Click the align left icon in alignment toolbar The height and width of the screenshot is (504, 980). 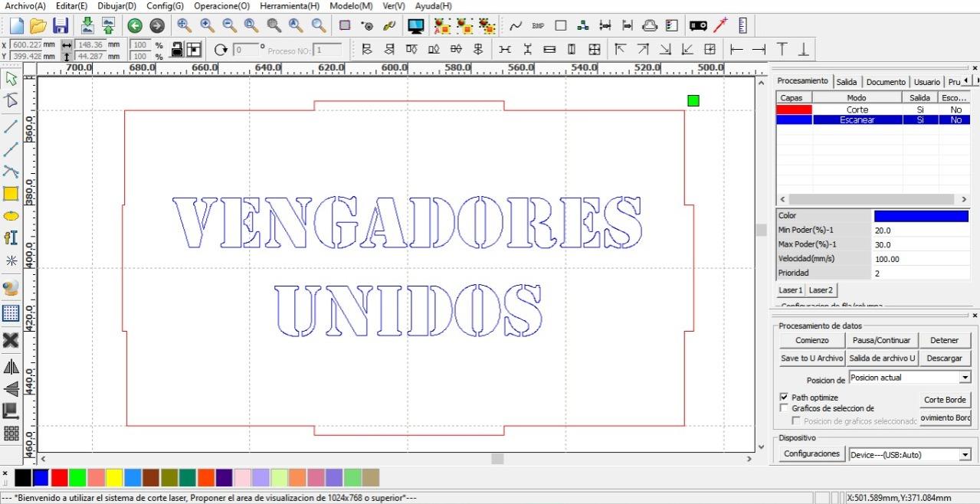[365, 51]
